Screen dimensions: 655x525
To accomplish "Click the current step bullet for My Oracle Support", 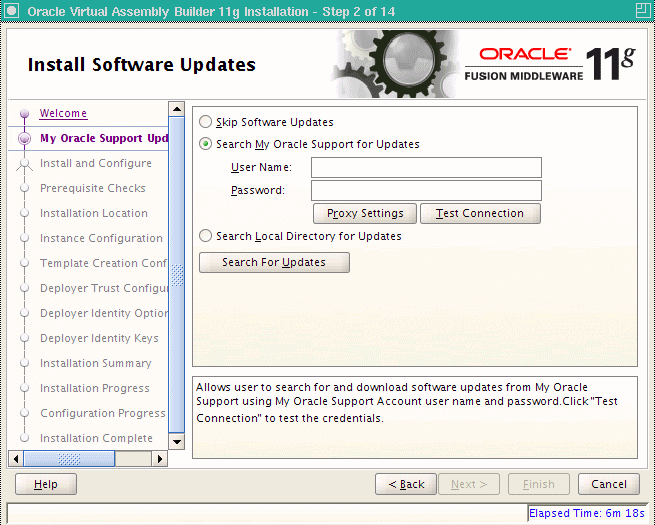I will [x=25, y=138].
